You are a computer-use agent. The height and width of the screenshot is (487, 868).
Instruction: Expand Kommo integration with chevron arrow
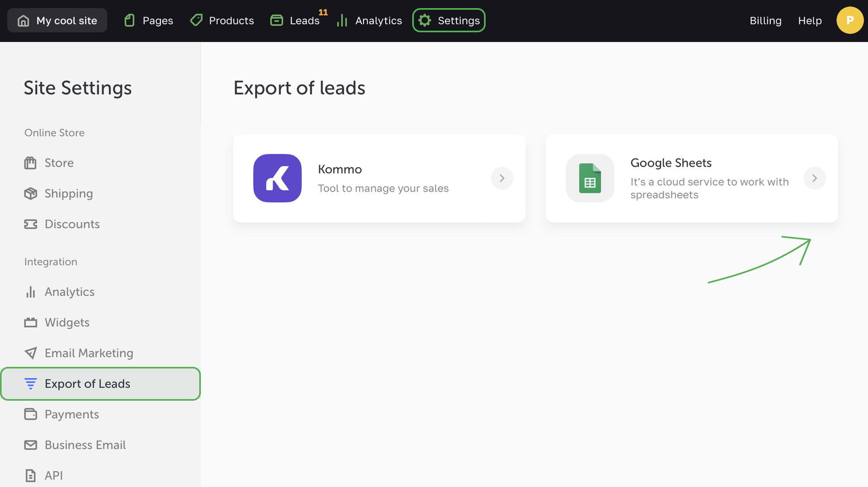(502, 178)
